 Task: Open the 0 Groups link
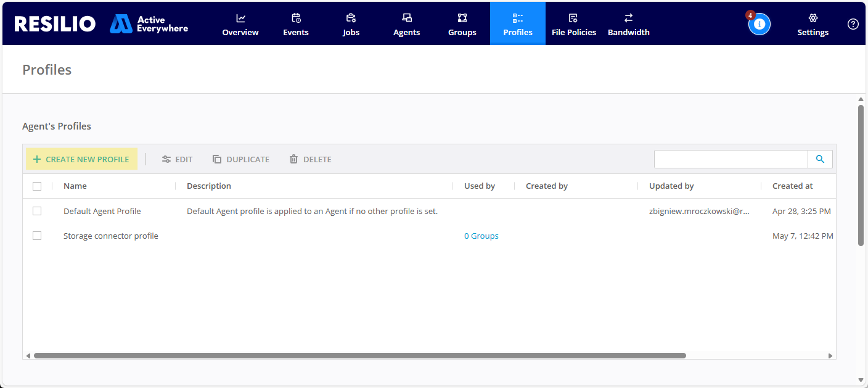click(x=481, y=235)
